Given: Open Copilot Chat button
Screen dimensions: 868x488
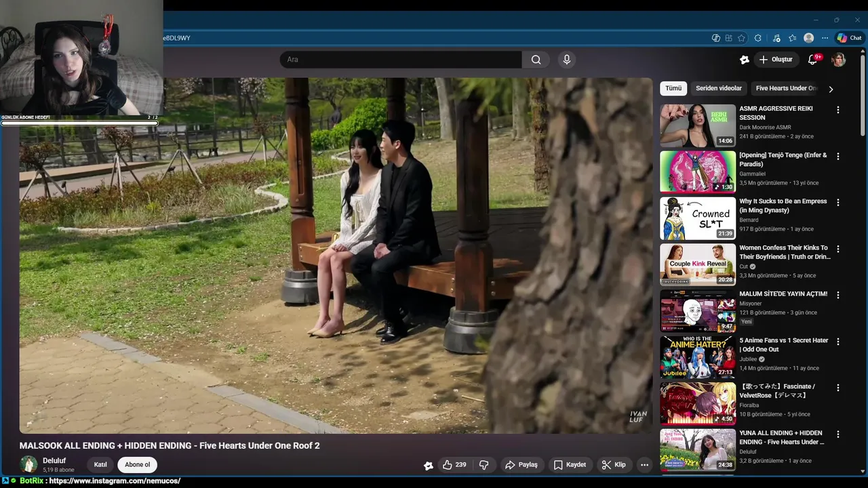Looking at the screenshot, I should [x=849, y=38].
